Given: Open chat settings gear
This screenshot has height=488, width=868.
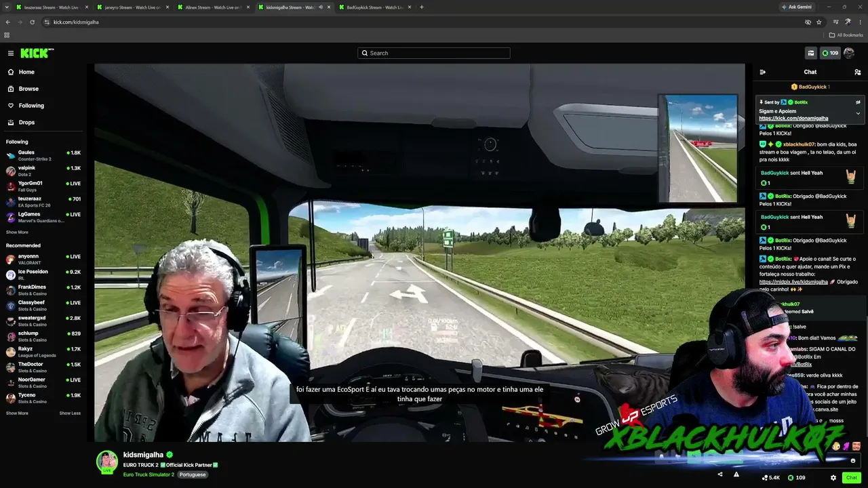Looking at the screenshot, I should (833, 478).
